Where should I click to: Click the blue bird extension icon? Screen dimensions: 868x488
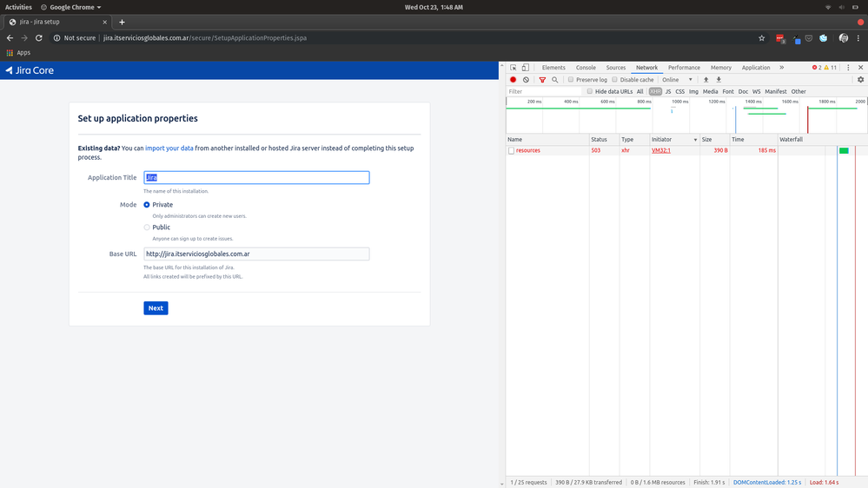823,38
